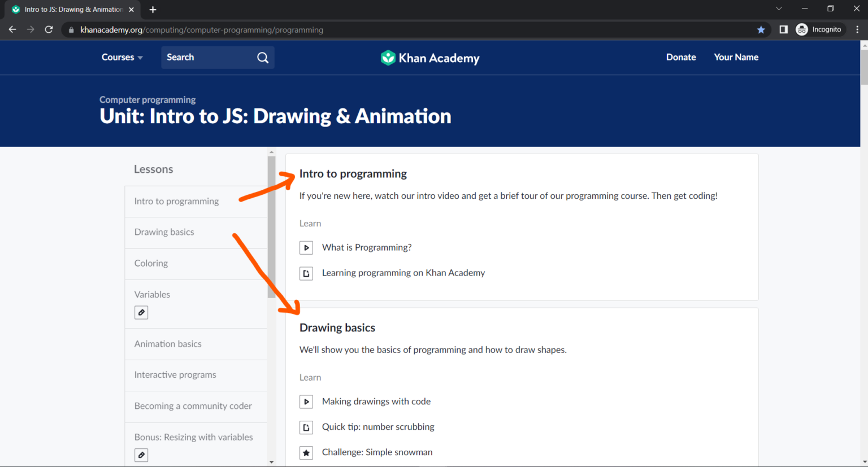The height and width of the screenshot is (467, 868).
Task: Click the Donate link
Action: 681,57
